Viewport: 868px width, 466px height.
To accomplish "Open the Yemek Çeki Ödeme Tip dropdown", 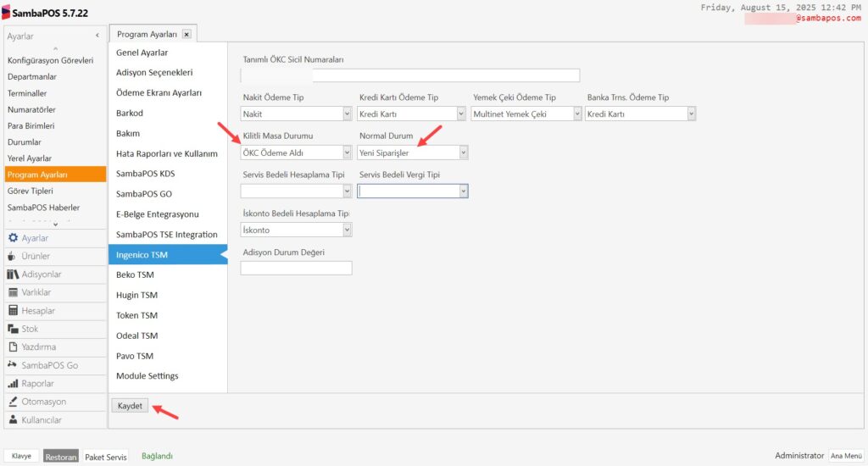I will coord(577,114).
